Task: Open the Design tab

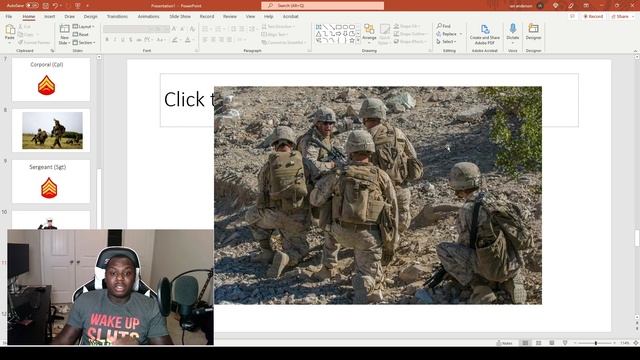Action: (90, 16)
